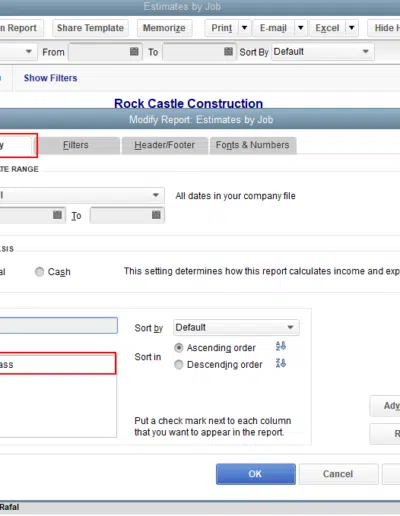
Task: Click the Hide Header button
Action: (384, 28)
